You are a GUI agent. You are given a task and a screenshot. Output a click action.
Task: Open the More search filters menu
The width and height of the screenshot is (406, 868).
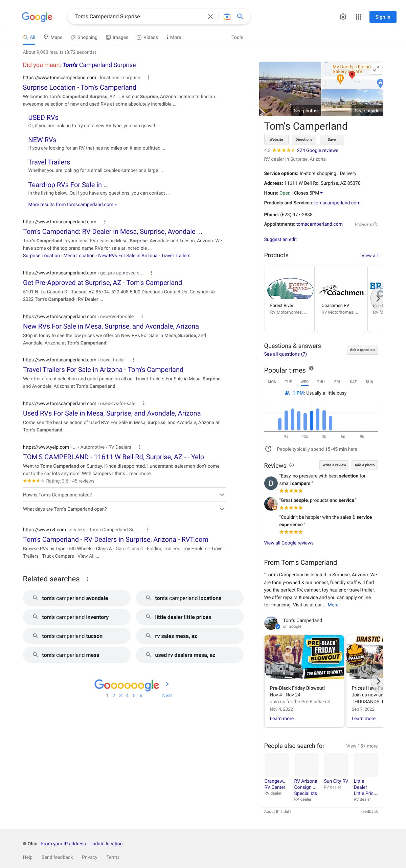pos(174,37)
